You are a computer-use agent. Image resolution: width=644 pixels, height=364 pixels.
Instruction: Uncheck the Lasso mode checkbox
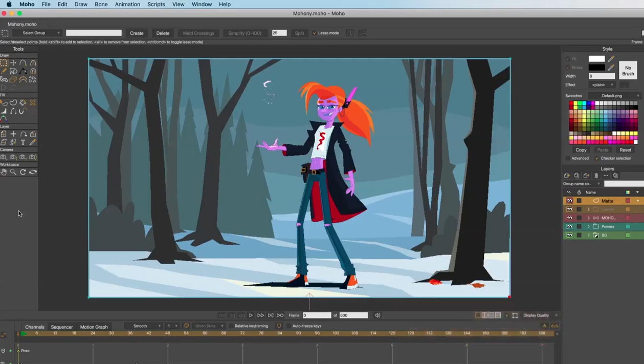point(314,33)
